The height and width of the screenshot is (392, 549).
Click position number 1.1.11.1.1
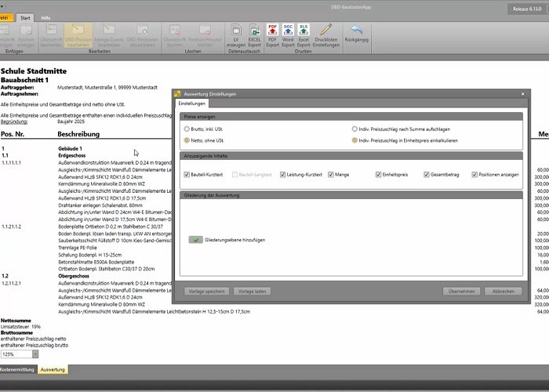pyautogui.click(x=11, y=162)
